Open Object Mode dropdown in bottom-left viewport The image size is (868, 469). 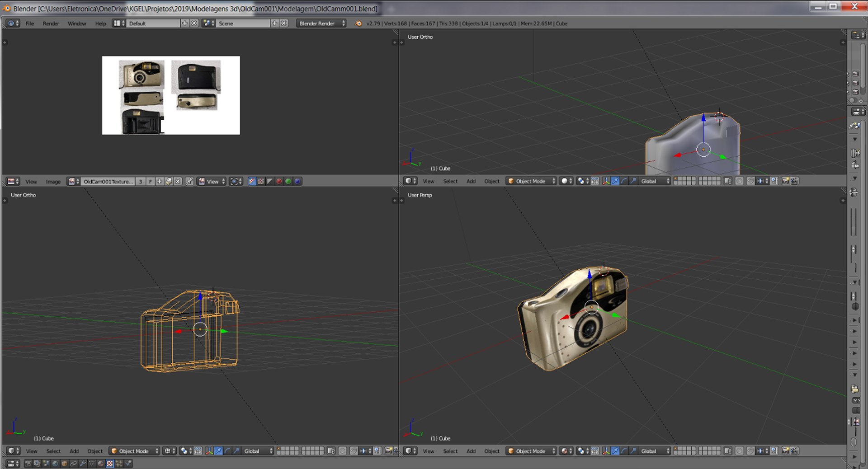coord(135,451)
